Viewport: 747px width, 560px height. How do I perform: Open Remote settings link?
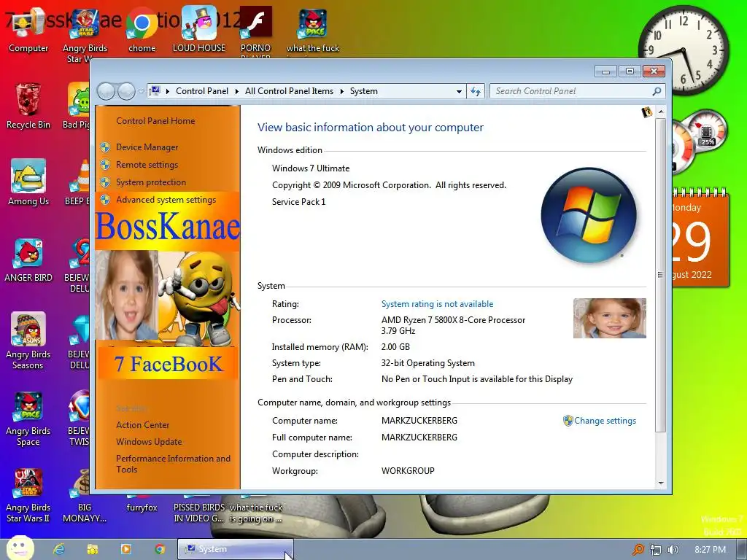click(x=147, y=165)
